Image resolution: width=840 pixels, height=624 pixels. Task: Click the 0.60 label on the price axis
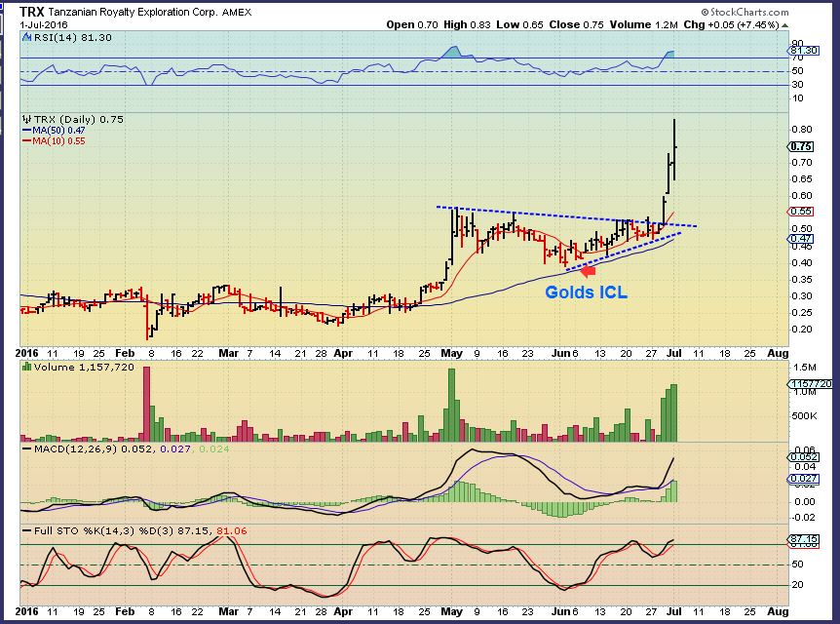[x=801, y=196]
